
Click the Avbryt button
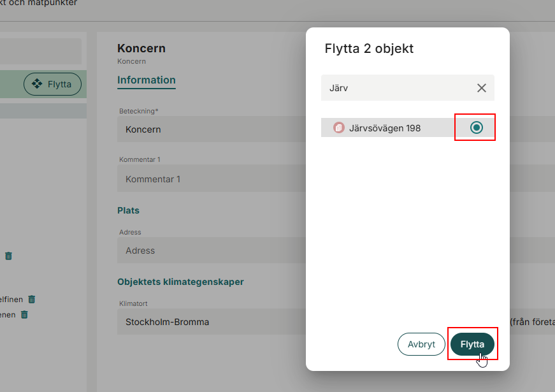(x=421, y=344)
